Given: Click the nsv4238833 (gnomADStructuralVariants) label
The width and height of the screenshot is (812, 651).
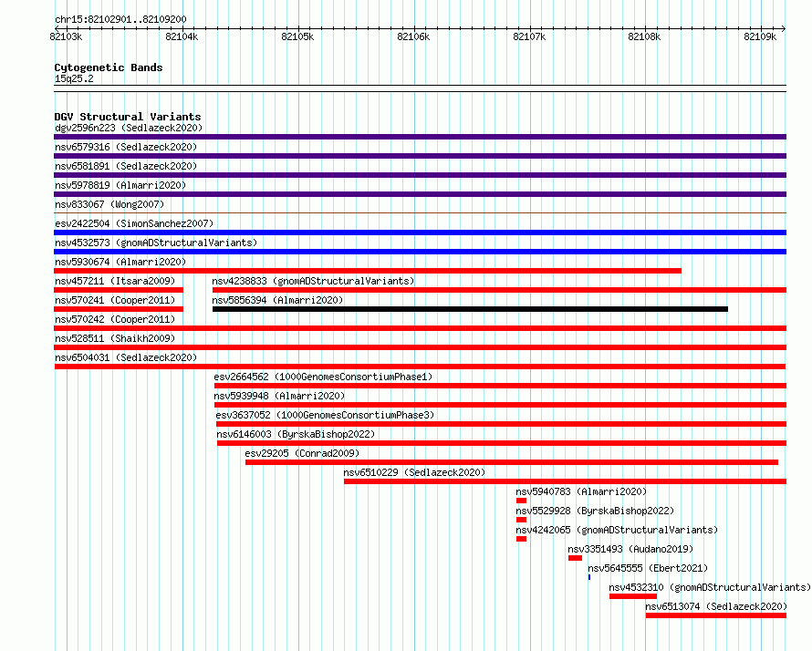Looking at the screenshot, I should click(313, 281).
